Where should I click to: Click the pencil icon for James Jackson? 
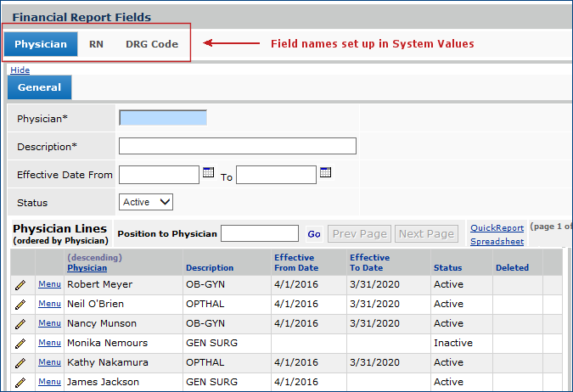click(x=20, y=383)
